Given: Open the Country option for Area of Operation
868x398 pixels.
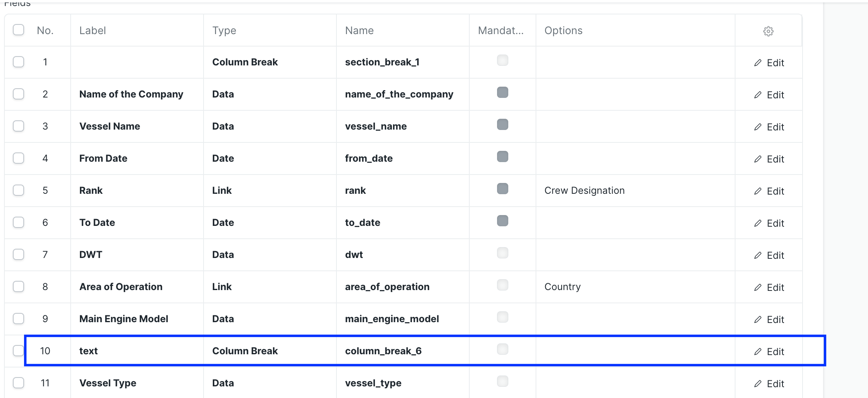Looking at the screenshot, I should pos(562,287).
